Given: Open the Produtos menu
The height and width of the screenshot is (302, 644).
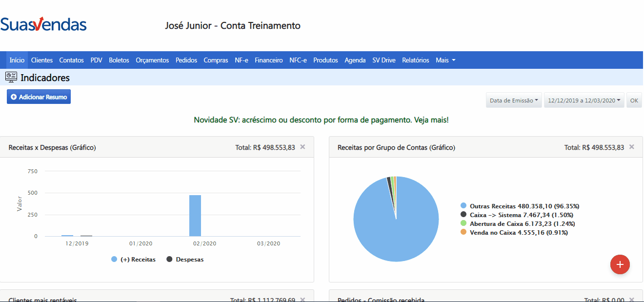Looking at the screenshot, I should [326, 60].
